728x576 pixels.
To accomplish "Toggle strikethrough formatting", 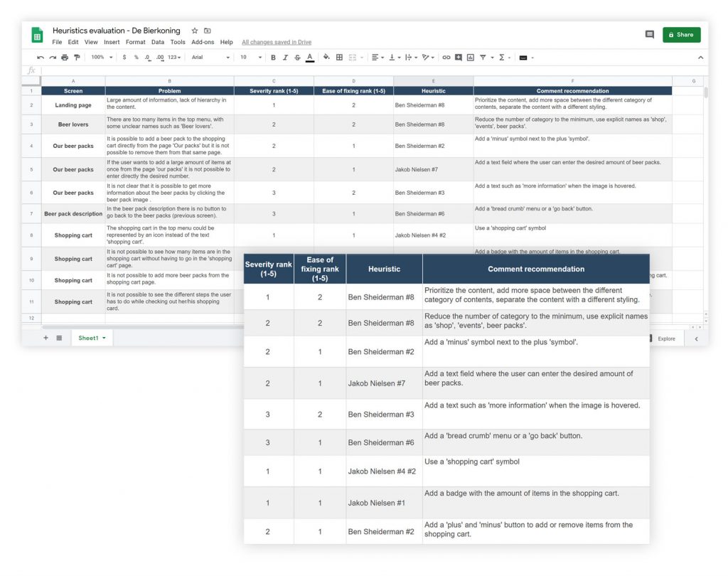I will pyautogui.click(x=297, y=58).
